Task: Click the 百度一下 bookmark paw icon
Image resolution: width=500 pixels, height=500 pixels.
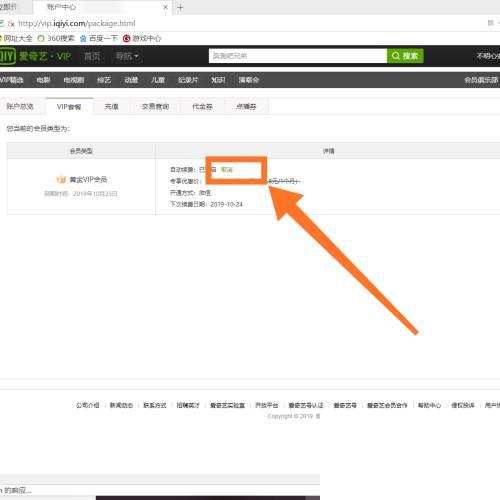Action: click(83, 39)
